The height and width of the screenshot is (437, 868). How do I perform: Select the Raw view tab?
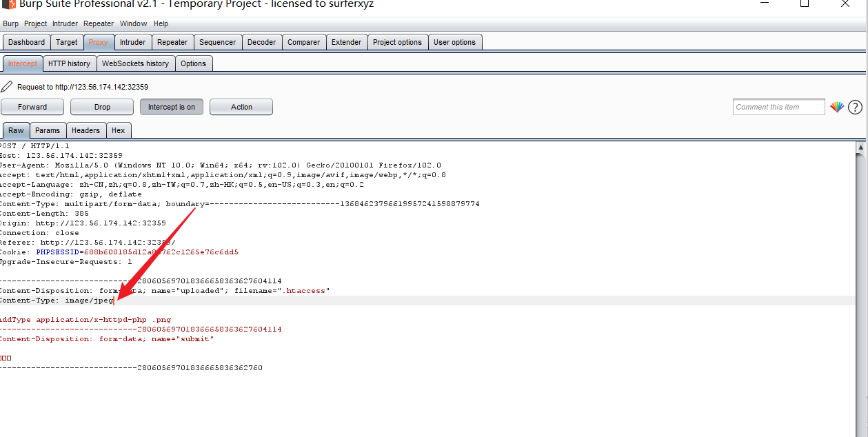pos(16,130)
